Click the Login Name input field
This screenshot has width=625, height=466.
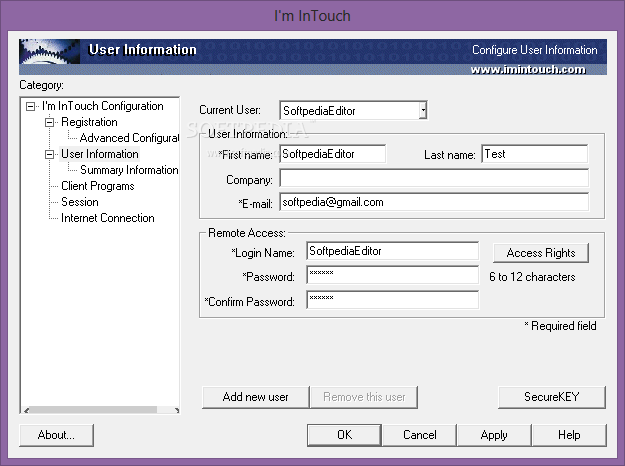coord(393,251)
